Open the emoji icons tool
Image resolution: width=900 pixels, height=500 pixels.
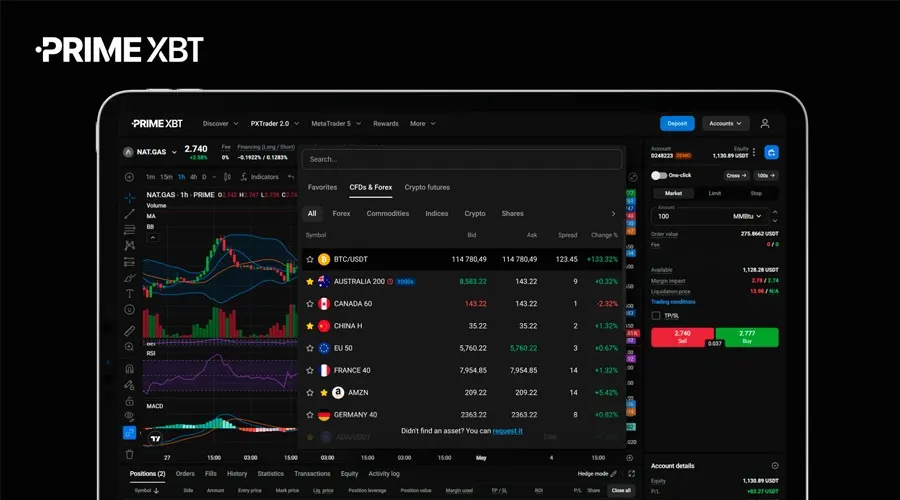point(130,309)
